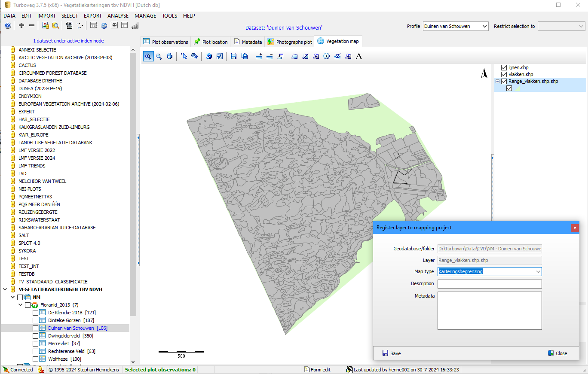
Task: Click the blue help question mark icon
Action: click(8, 26)
